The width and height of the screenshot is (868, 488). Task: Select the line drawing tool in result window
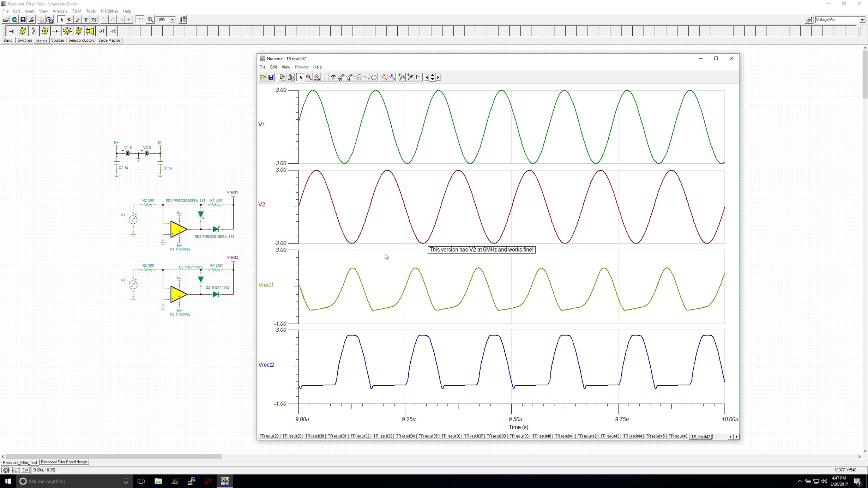tap(366, 78)
